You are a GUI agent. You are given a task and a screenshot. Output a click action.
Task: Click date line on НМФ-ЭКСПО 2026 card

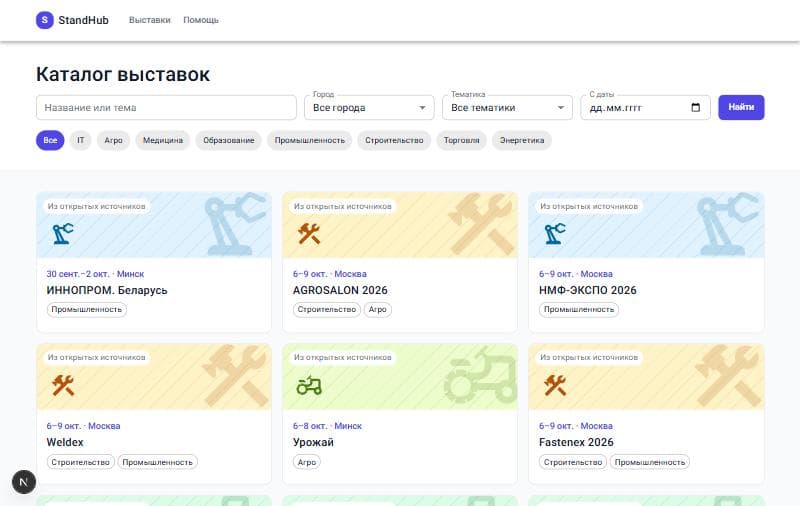click(576, 274)
